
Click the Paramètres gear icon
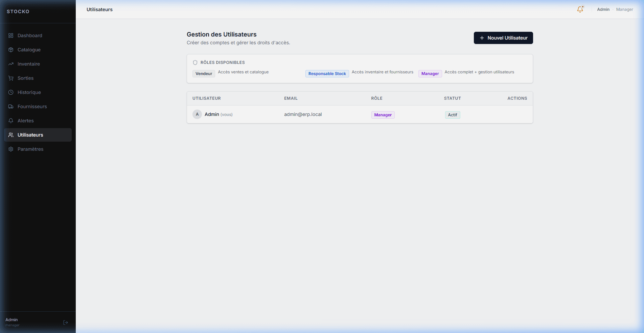(11, 149)
